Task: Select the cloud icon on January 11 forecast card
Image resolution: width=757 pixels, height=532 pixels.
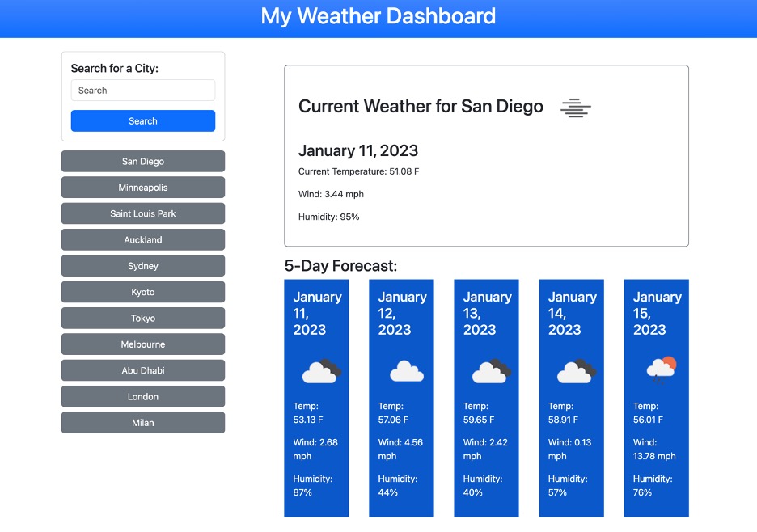Action: click(x=316, y=371)
